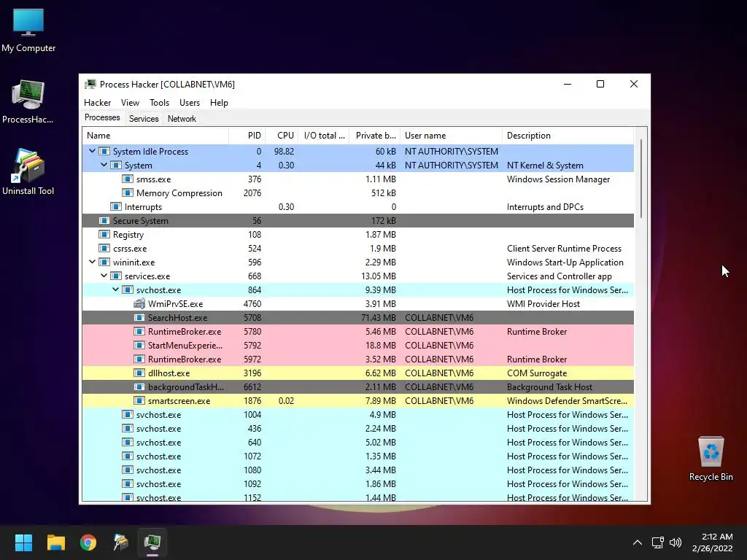
Task: Sort by the Private bytes column header
Action: click(375, 136)
